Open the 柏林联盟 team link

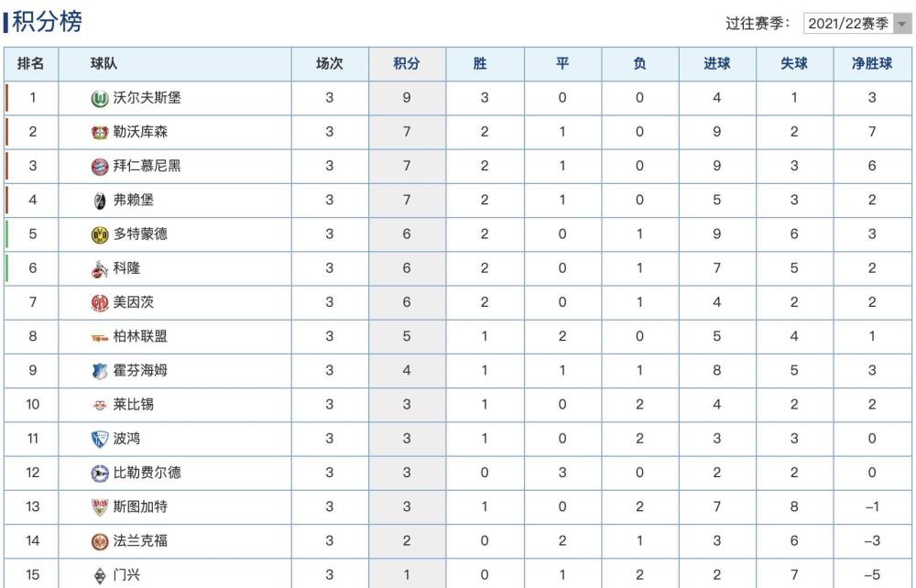pos(140,336)
